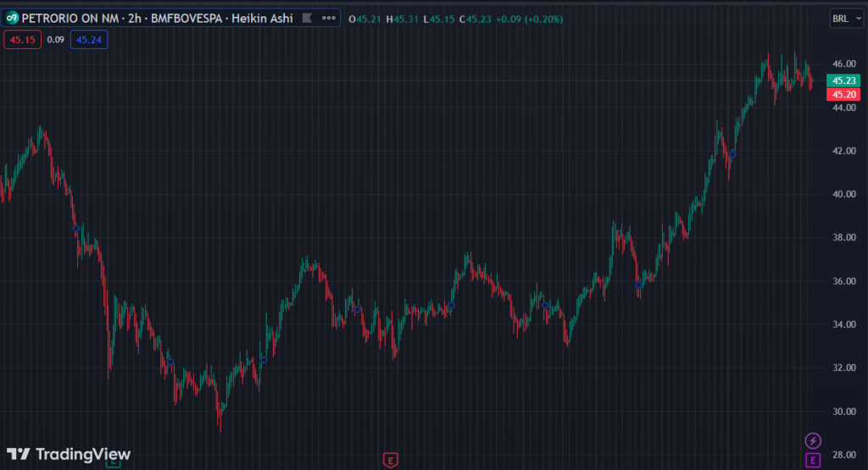Screen dimensions: 868x470
Task: Open the three-dots more menu in legend
Action: (x=329, y=19)
